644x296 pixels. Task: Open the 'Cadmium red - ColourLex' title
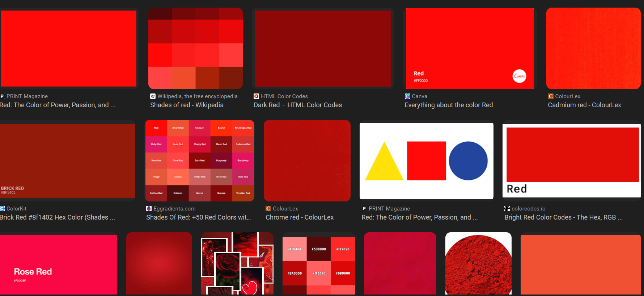[x=584, y=105]
